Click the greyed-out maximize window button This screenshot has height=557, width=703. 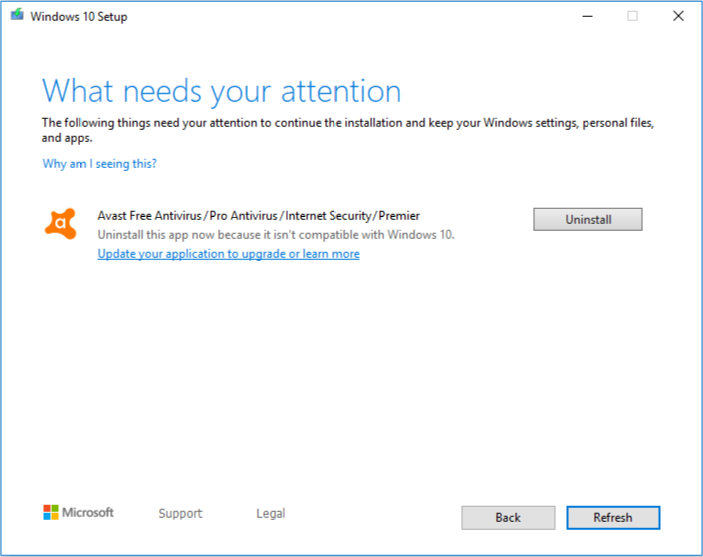[x=632, y=16]
